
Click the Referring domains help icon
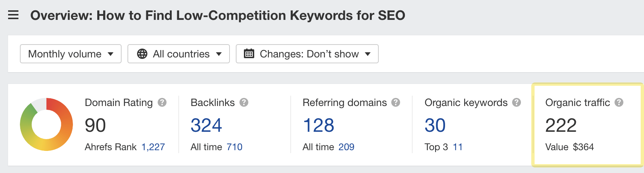tap(396, 102)
